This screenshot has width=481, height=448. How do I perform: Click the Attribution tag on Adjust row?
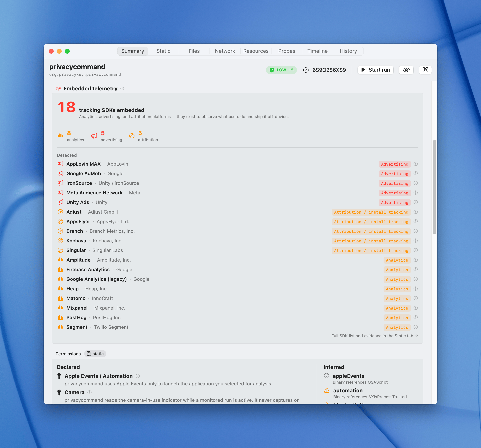click(371, 212)
